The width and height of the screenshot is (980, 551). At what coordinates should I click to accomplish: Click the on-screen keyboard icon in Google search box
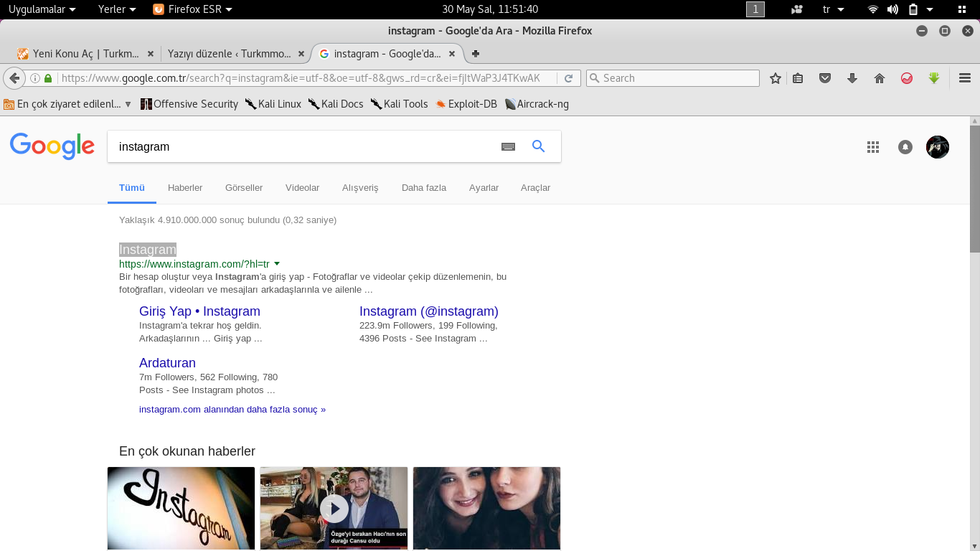point(508,146)
